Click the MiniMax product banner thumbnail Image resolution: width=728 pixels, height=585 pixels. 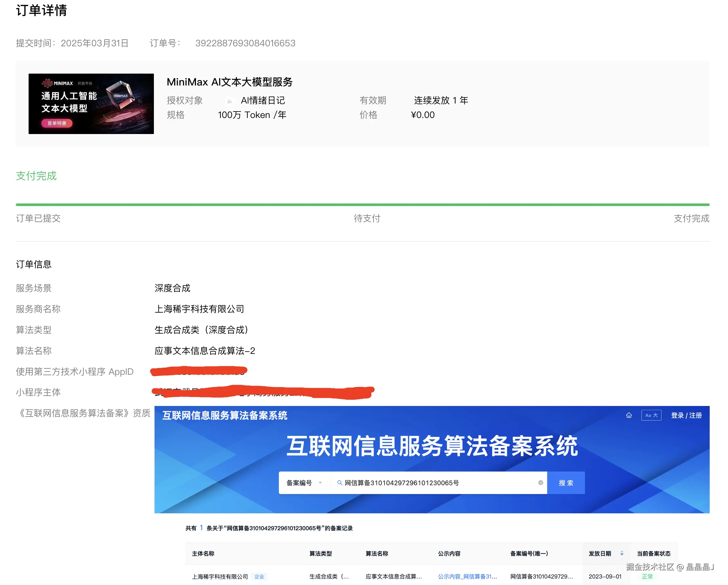91,104
